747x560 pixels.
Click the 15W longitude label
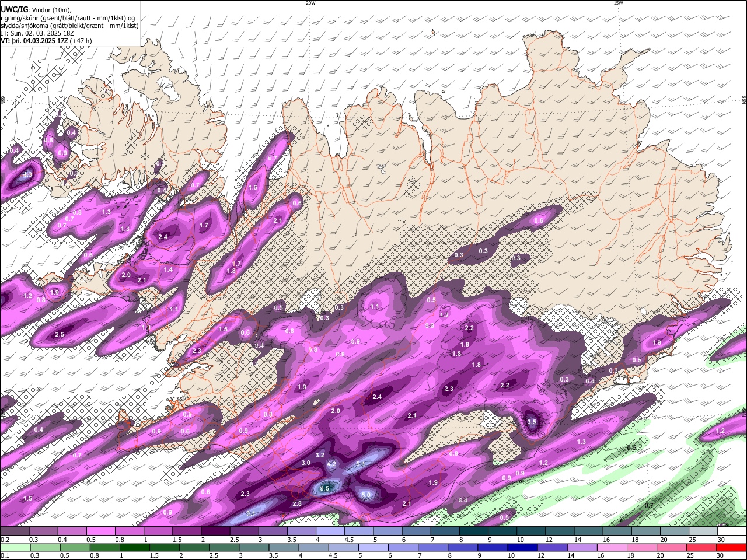618,3
